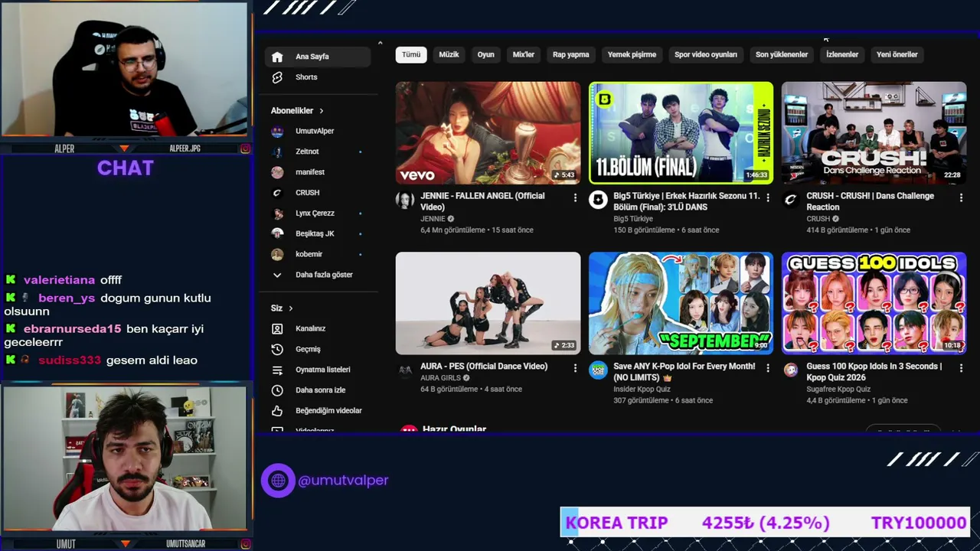Screen dimensions: 980x551
Task: Click JENNIE channel avatar beside Fallen Angel title
Action: pyautogui.click(x=405, y=201)
